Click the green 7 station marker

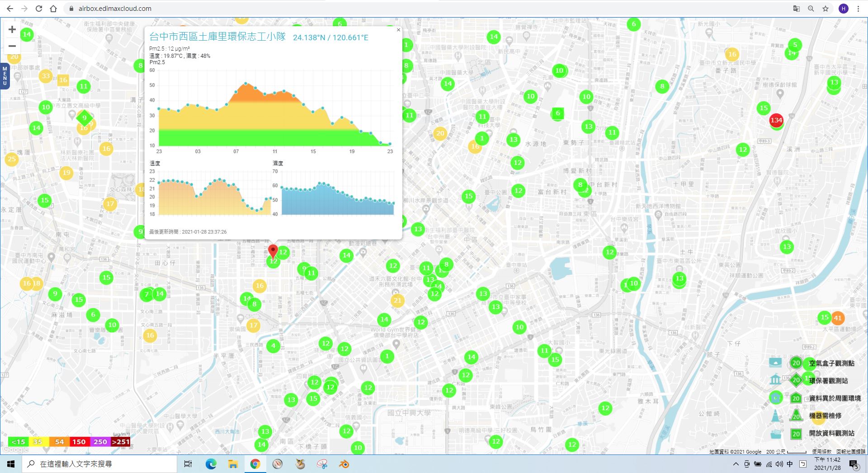click(x=146, y=295)
